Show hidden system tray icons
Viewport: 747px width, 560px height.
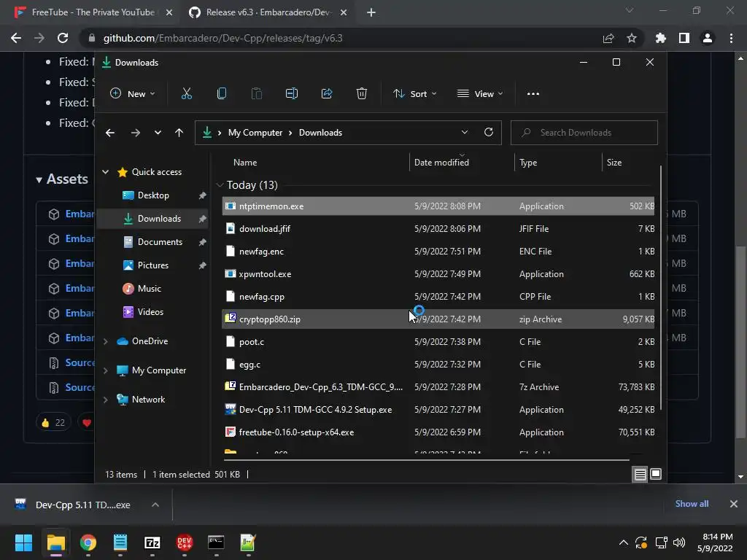(623, 542)
